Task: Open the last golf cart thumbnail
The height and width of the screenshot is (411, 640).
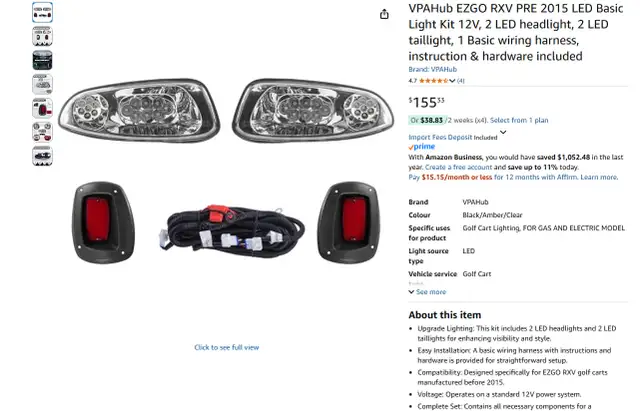Action: pos(42,156)
